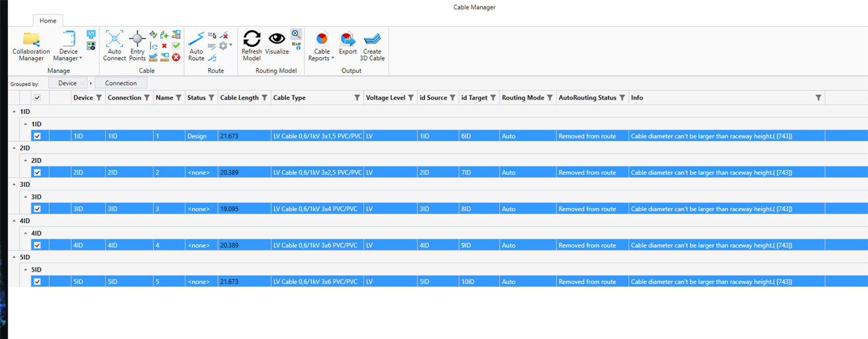Open the Collaboration Manager

(31, 46)
